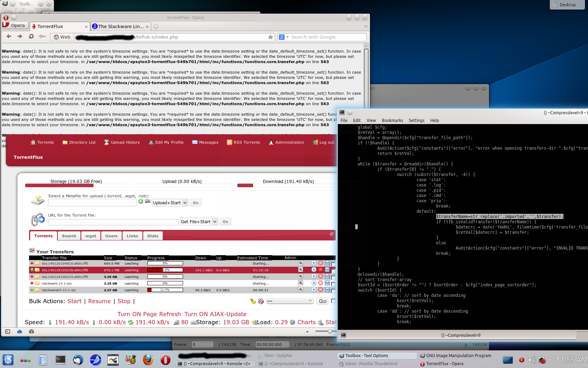Switch to The Slackware Linux browser tab

pos(120,26)
